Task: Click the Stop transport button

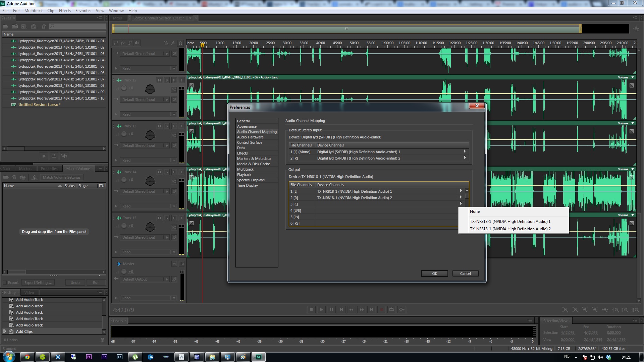Action: [311, 309]
